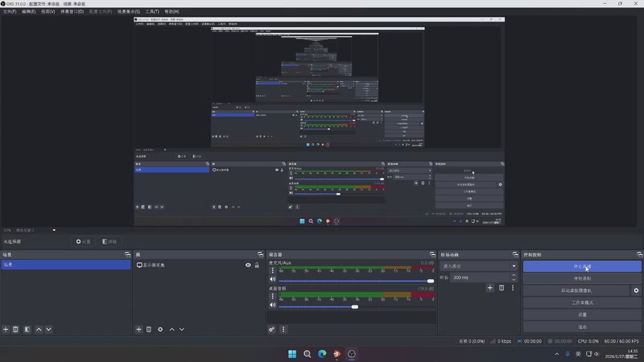The image size is (644, 362).
Task: Add a new scene with the plus icon
Action: coord(6,329)
